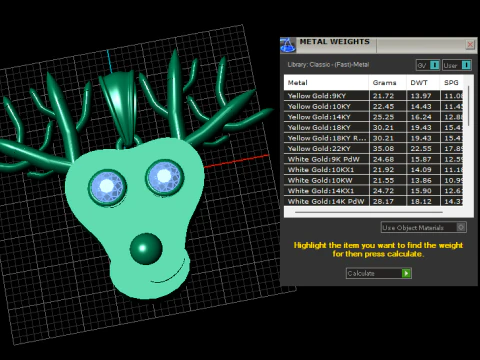The width and height of the screenshot is (480, 360).
Task: Click the 24.72 grams value
Action: 383,191
